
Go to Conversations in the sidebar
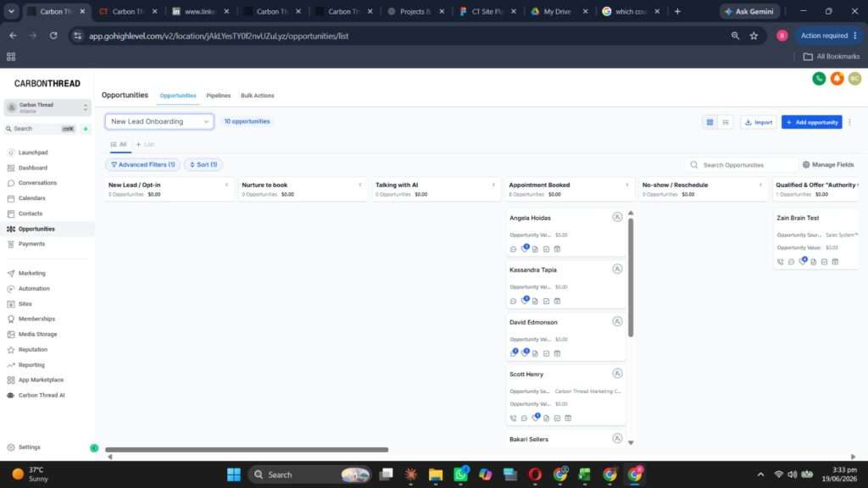[37, 183]
